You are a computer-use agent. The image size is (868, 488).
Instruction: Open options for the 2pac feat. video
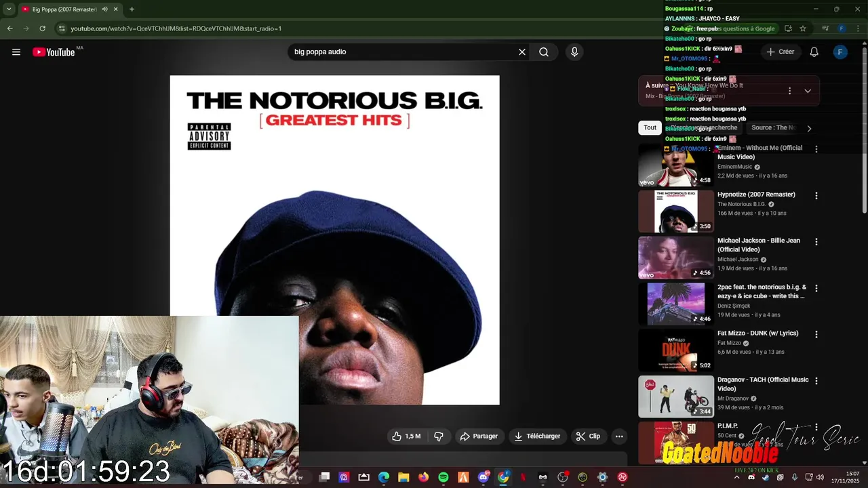(816, 289)
